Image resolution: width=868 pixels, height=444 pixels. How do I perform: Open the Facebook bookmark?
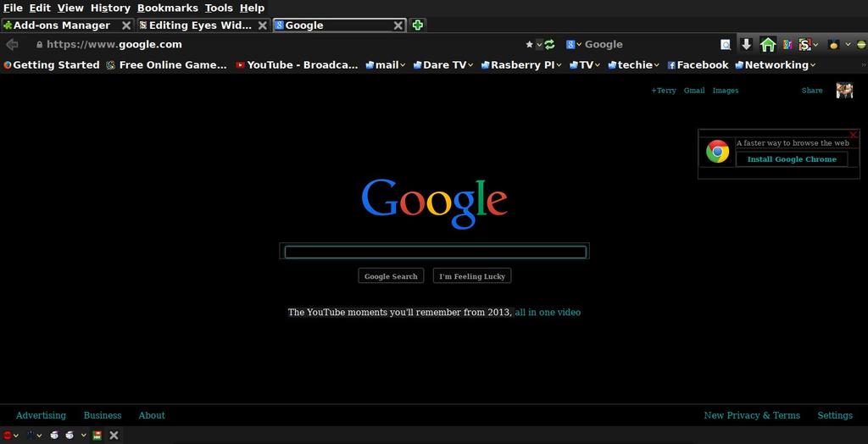[x=698, y=64]
